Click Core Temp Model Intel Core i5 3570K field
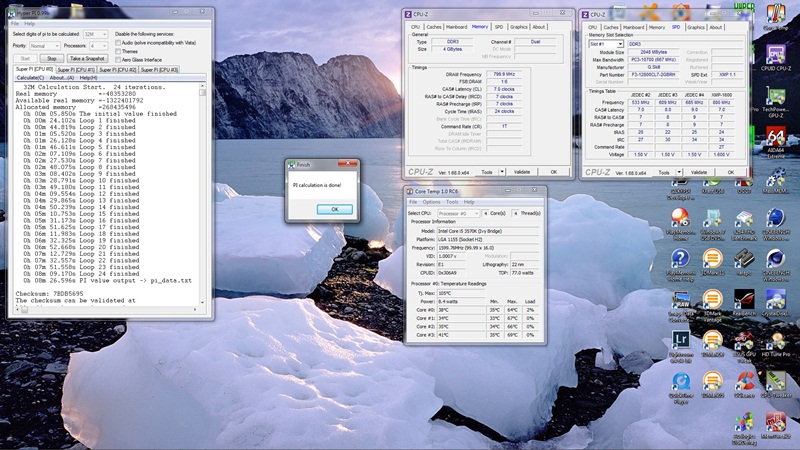 (488, 231)
